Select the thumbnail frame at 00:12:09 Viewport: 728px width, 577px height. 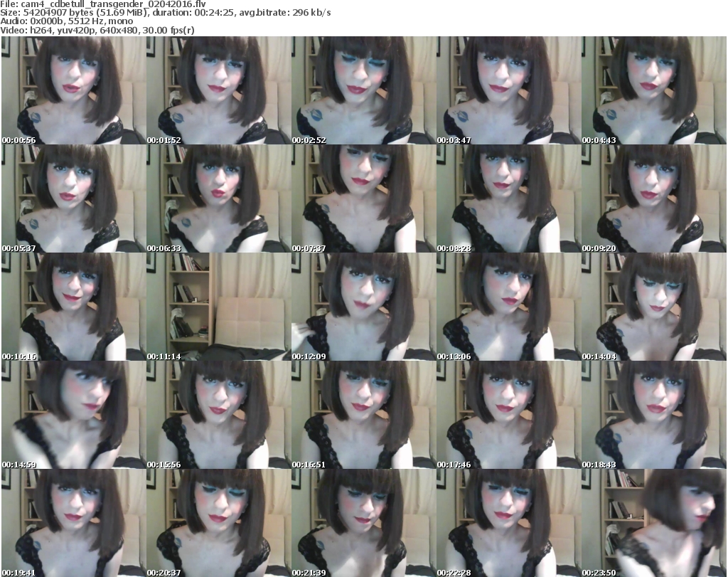363,307
